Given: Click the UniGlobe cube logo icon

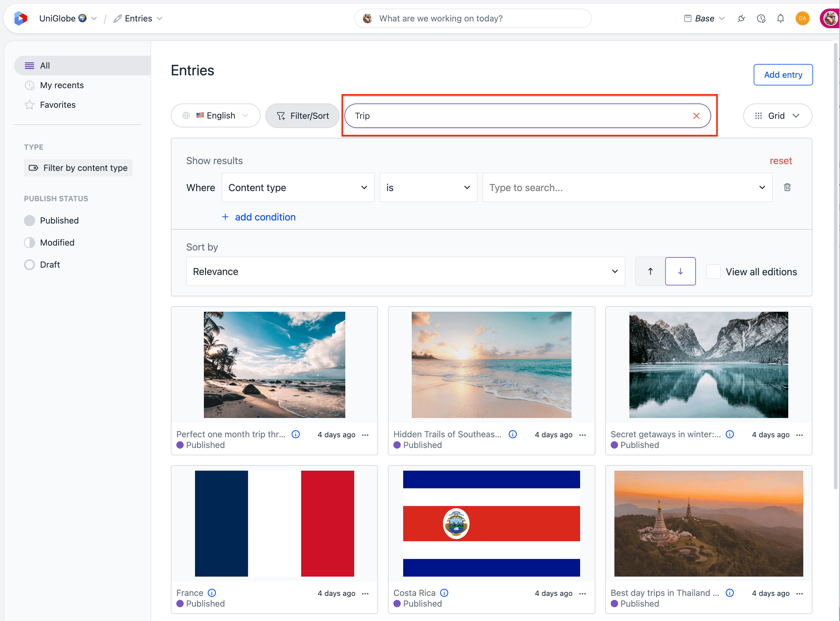Looking at the screenshot, I should coord(21,18).
